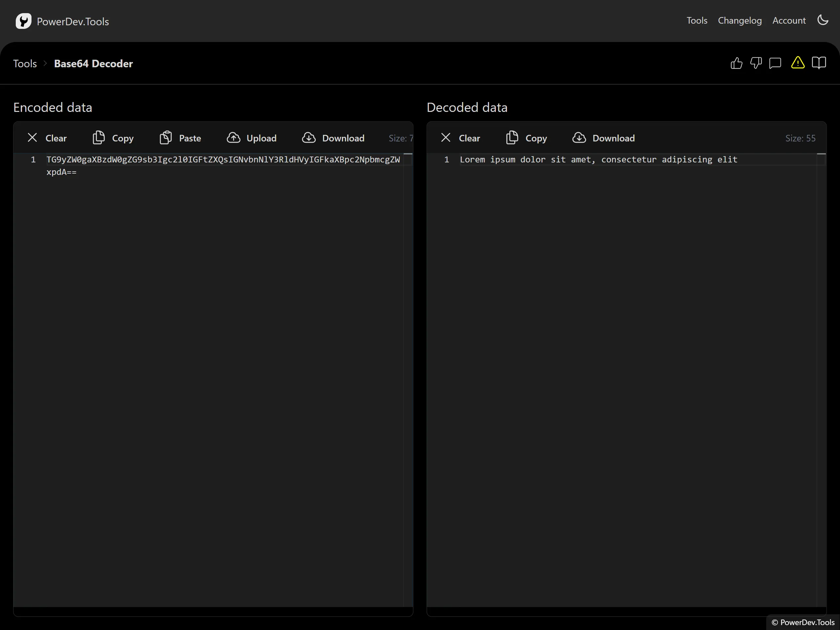
Task: Open the Changelog page
Action: click(x=739, y=20)
